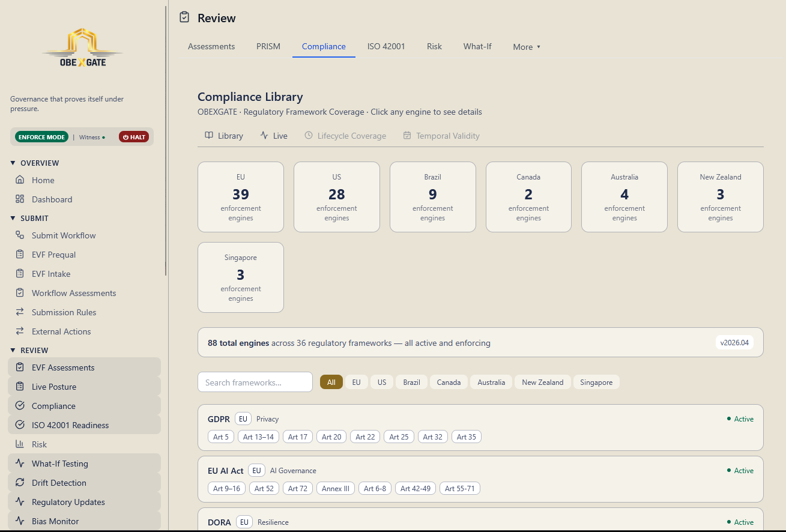The image size is (786, 532).
Task: Toggle the ENFORCE MODE pill
Action: pyautogui.click(x=41, y=137)
